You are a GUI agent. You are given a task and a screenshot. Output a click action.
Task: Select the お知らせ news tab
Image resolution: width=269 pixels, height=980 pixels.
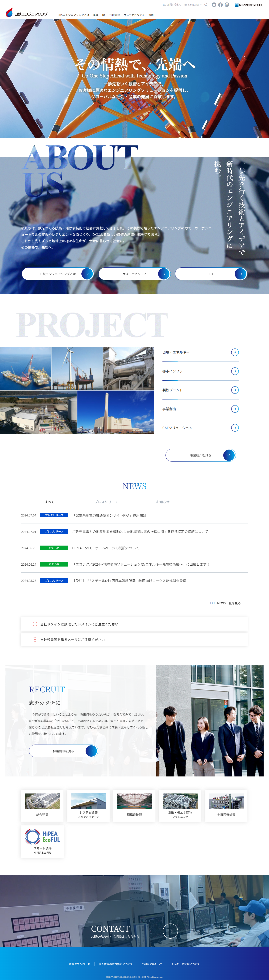click(163, 502)
